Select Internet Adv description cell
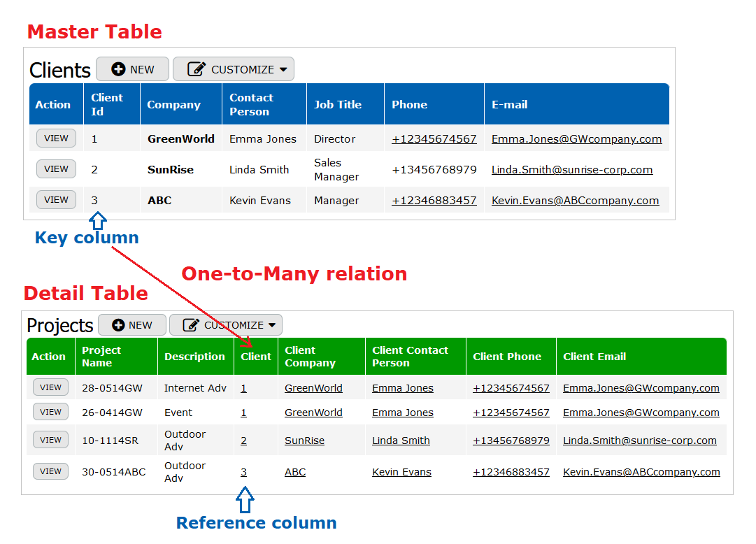The width and height of the screenshot is (756, 544). point(195,388)
